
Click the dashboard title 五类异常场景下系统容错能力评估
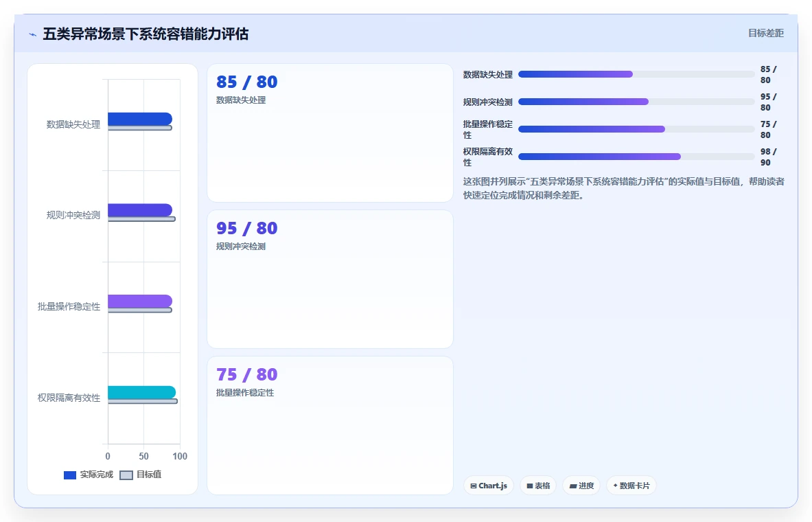[x=146, y=34]
